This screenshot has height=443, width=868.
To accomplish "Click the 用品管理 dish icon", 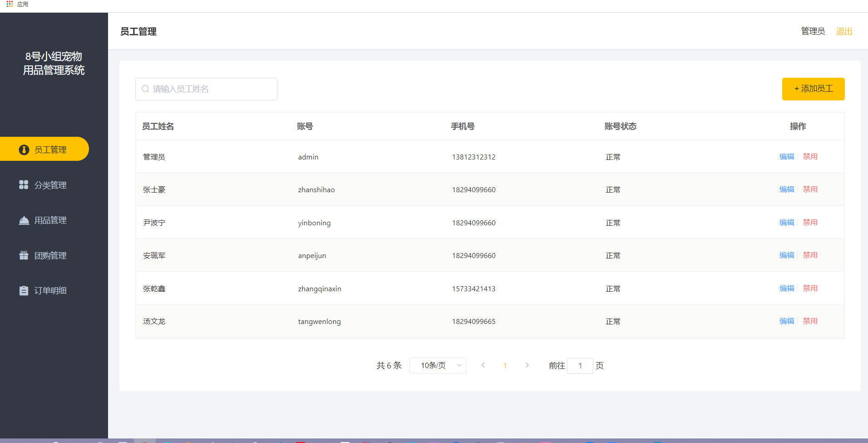I will (24, 220).
